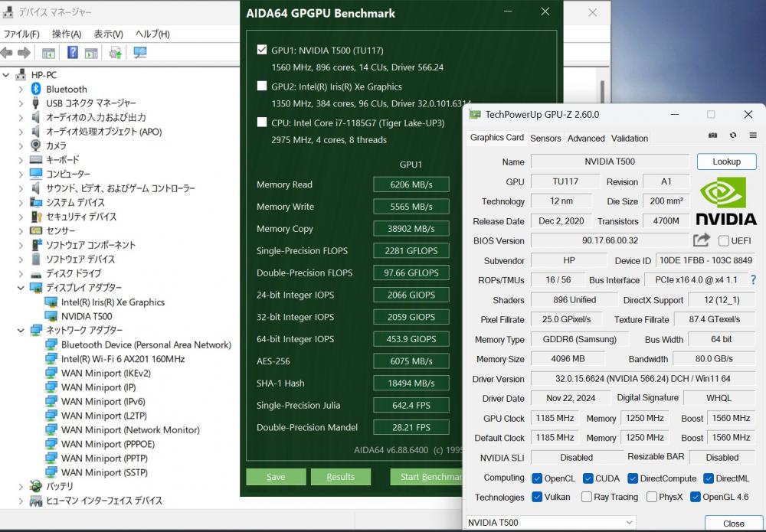Click the GPU-Z screenshot camera icon
Viewport: 766px width, 532px height.
712,135
